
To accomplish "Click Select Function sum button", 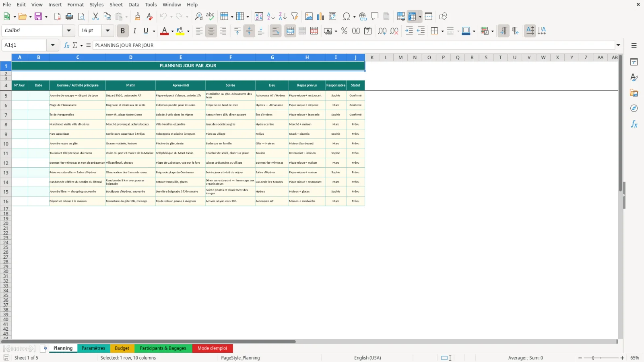I will coord(75,45).
